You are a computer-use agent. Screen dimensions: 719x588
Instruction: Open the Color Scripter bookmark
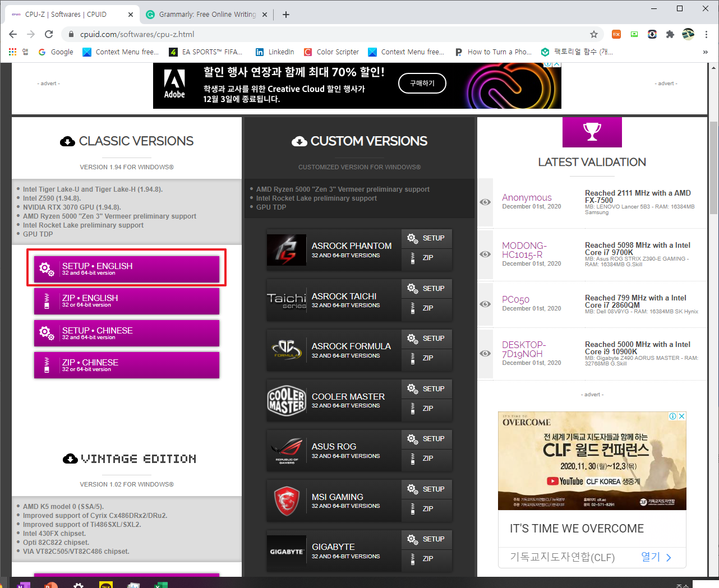point(331,52)
